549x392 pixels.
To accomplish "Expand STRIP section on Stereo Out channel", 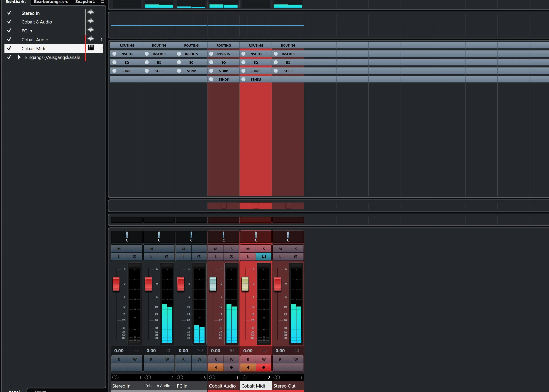I will [x=288, y=71].
